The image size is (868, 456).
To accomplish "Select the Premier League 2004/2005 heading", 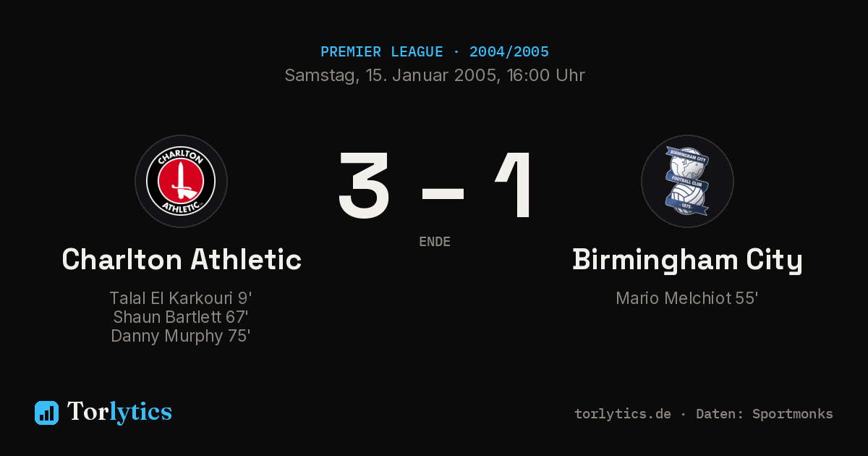I will [x=435, y=52].
